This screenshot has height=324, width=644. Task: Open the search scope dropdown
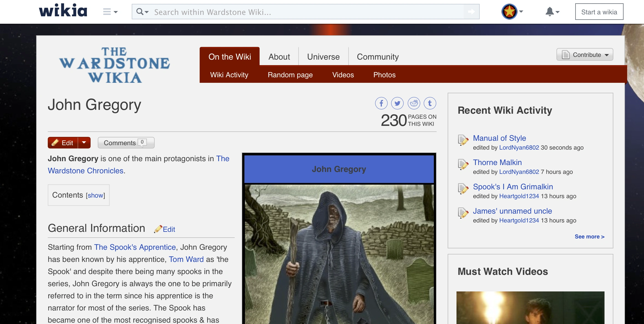point(142,12)
